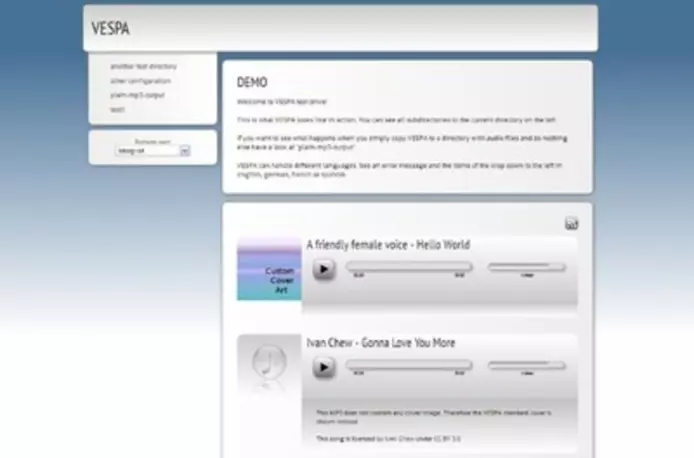Click the feed icon above the playlist
Viewport: 694px width, 458px height.
pyautogui.click(x=571, y=223)
